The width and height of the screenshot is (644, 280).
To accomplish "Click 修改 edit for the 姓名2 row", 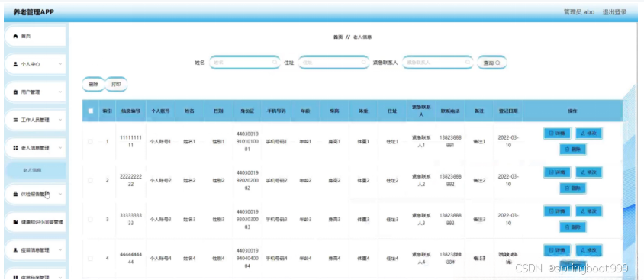I will [x=588, y=172].
